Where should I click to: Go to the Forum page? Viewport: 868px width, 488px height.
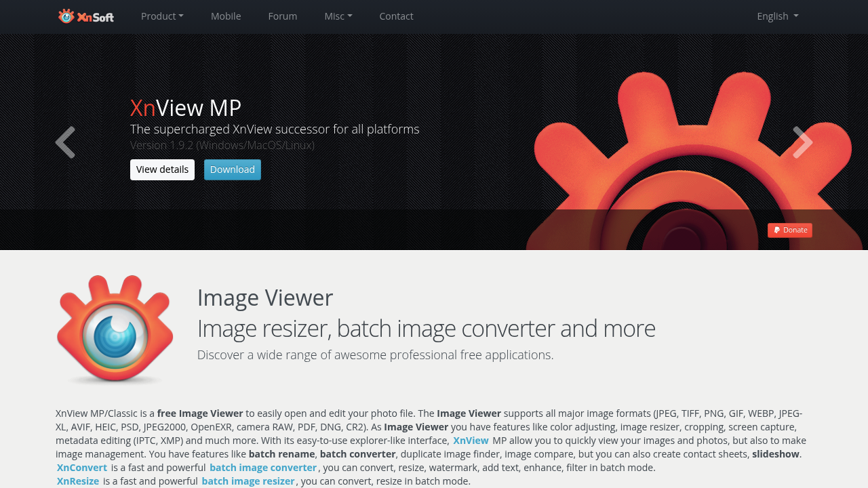point(283,16)
